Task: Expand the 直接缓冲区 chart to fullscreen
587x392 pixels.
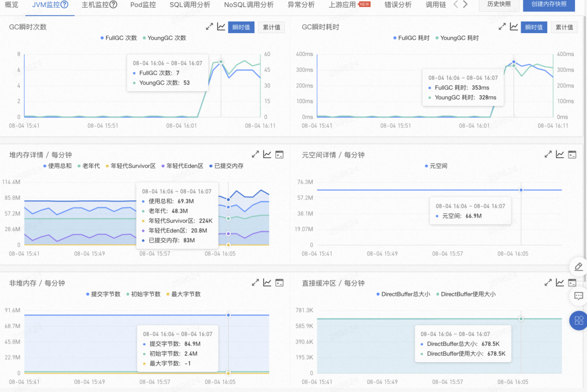Action: pos(548,283)
